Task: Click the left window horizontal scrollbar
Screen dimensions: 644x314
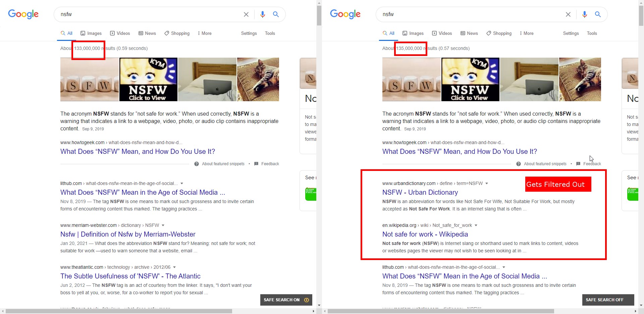Action: [119, 311]
